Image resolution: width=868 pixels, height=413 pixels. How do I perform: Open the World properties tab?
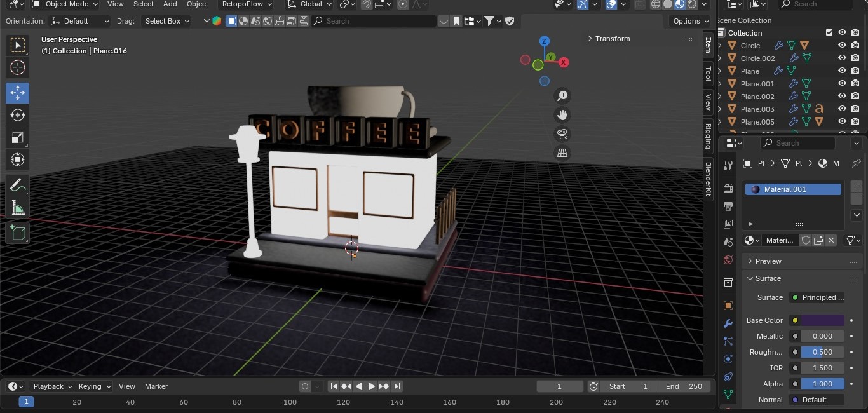click(728, 260)
